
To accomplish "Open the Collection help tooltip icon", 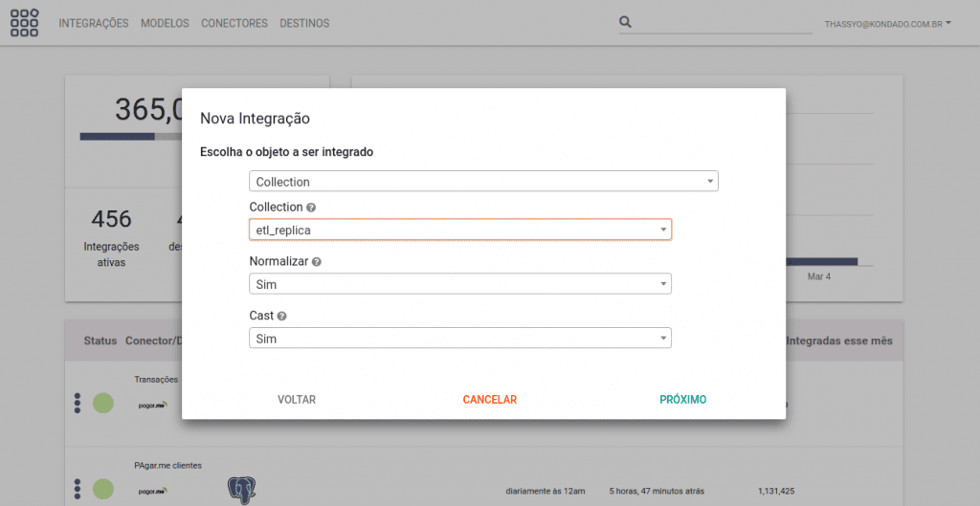I will click(311, 208).
